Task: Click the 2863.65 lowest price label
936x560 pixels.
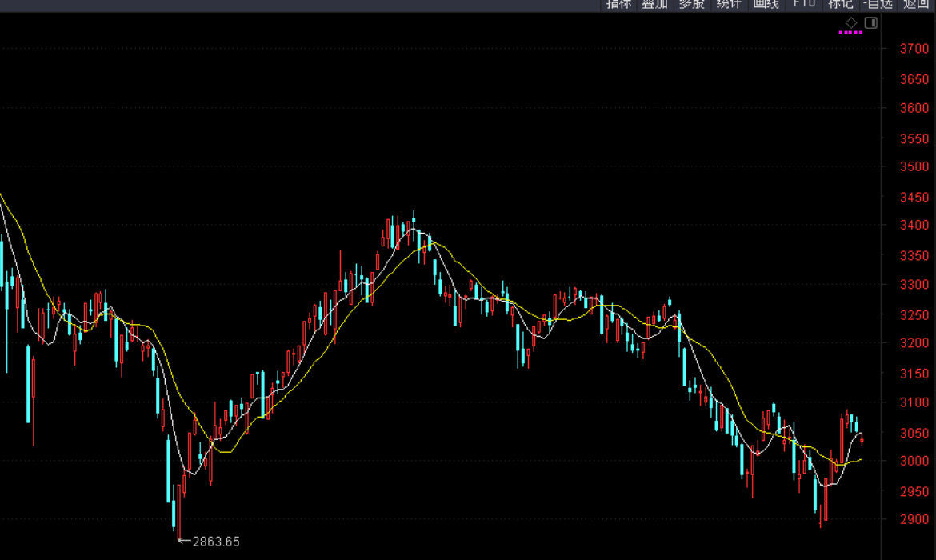Action: (x=215, y=542)
